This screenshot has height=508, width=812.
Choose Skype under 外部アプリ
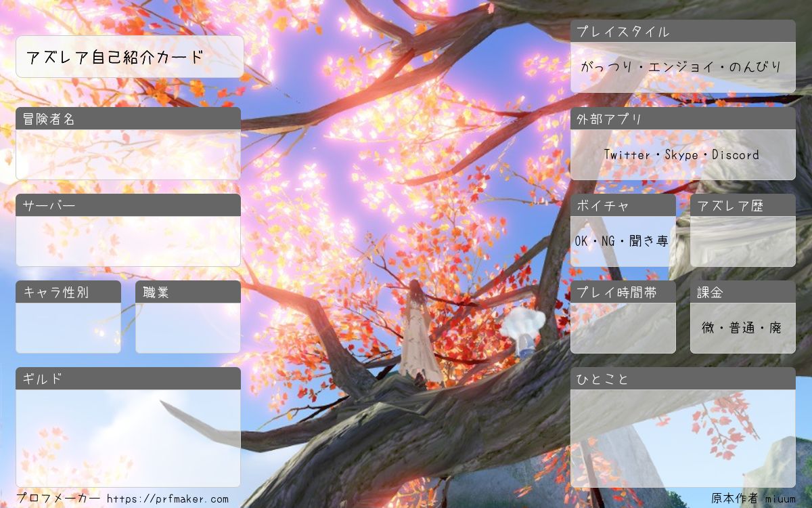tap(681, 154)
